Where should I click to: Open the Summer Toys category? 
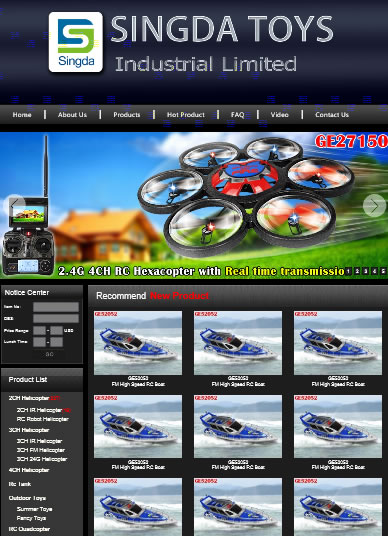click(35, 509)
